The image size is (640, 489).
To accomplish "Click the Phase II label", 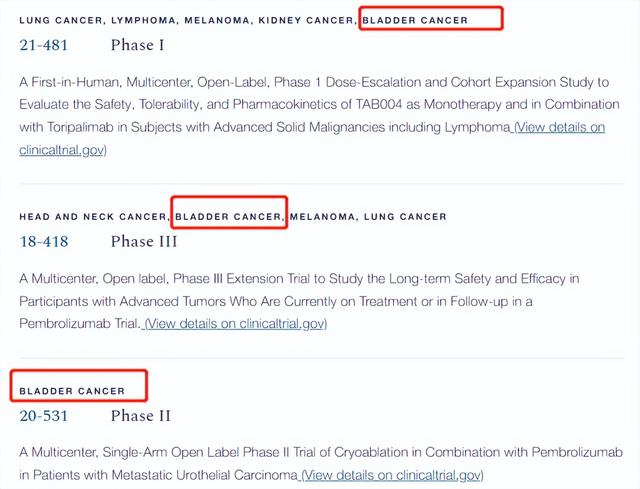I will [141, 415].
